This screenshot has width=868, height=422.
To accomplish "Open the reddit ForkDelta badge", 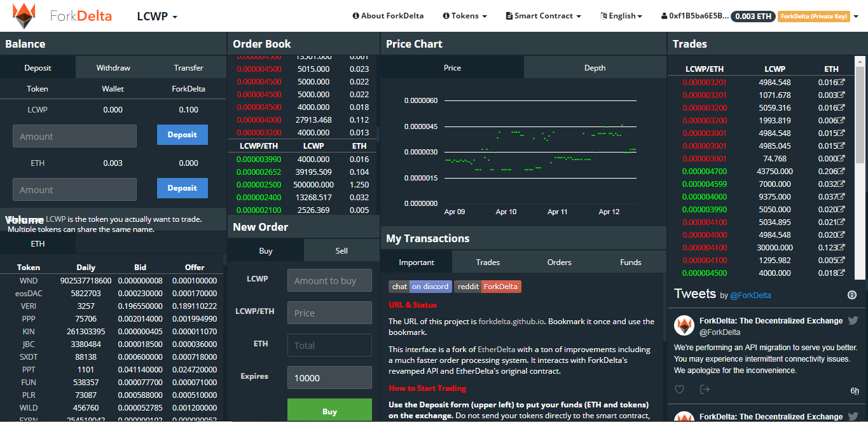I will click(488, 287).
